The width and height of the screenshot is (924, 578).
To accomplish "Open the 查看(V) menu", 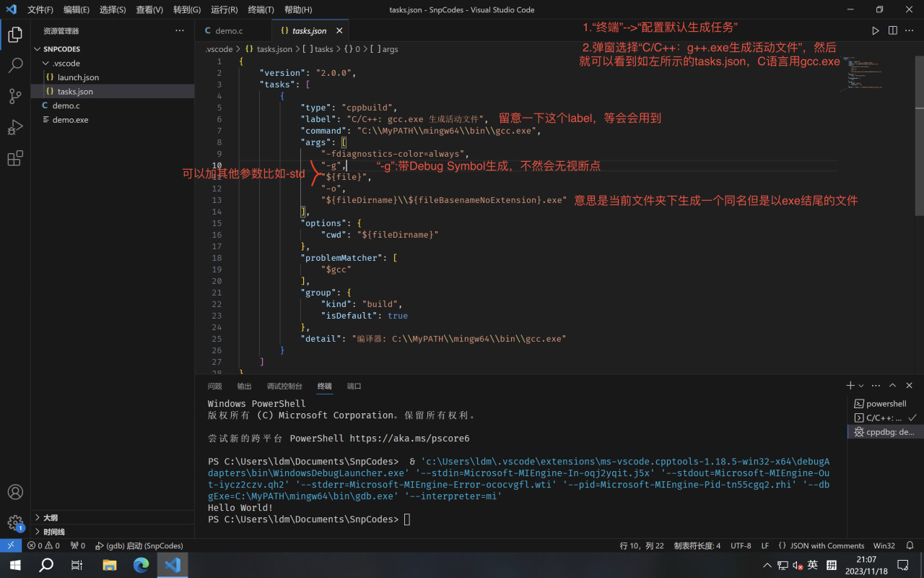I will tap(149, 10).
